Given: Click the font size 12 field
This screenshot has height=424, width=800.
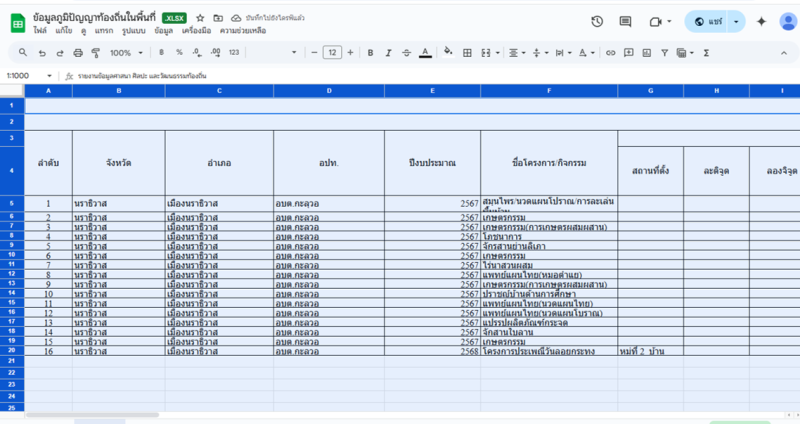Looking at the screenshot, I should coord(332,53).
